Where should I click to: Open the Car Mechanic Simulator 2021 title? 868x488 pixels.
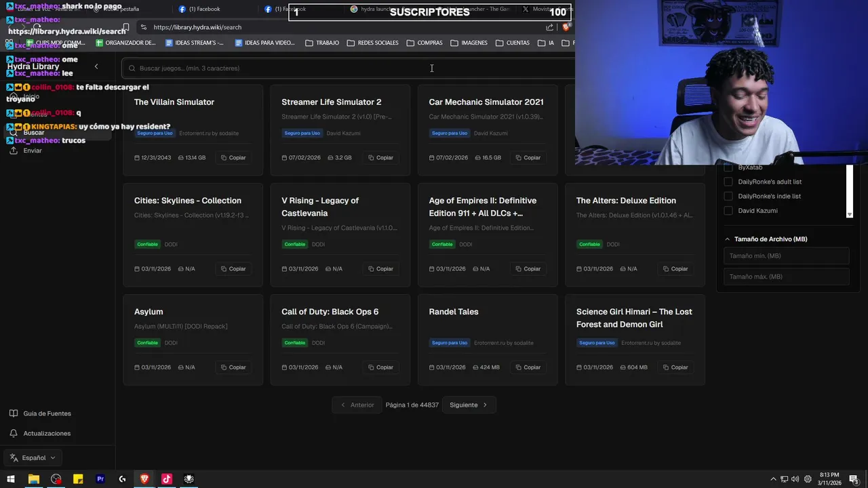click(x=486, y=102)
